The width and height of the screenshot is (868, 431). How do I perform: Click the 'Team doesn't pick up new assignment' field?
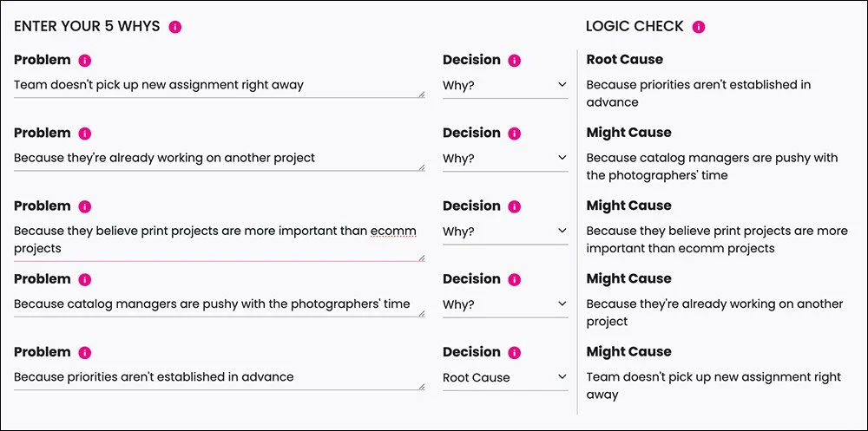[x=217, y=85]
